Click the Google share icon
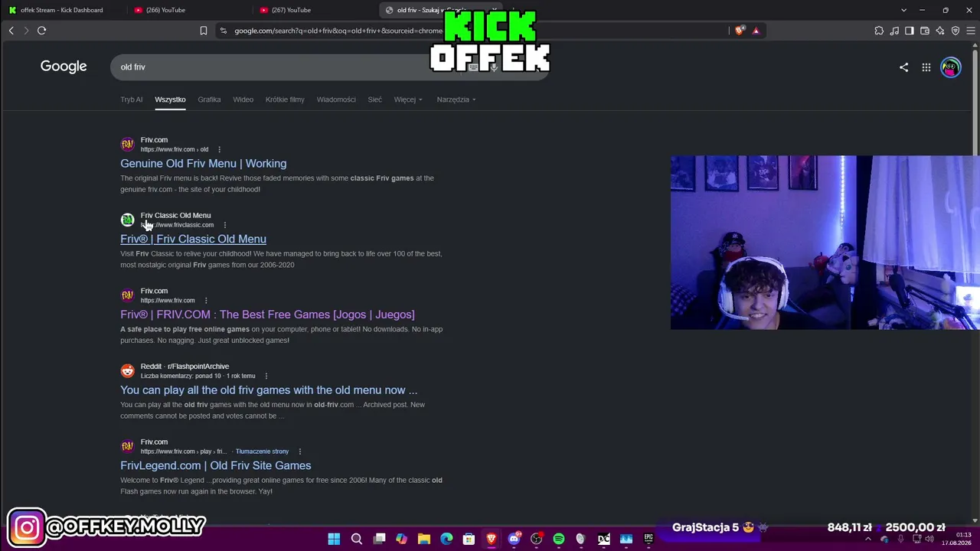This screenshot has height=551, width=980. pyautogui.click(x=904, y=67)
